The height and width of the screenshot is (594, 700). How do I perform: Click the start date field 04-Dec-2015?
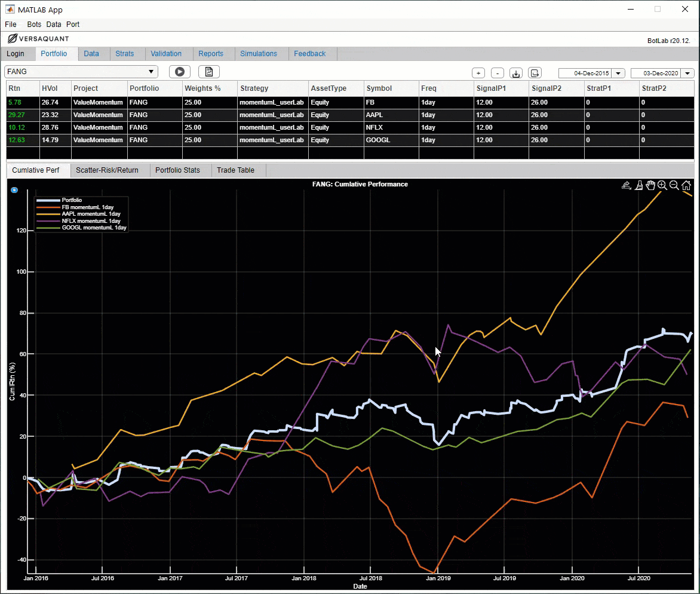pyautogui.click(x=586, y=74)
